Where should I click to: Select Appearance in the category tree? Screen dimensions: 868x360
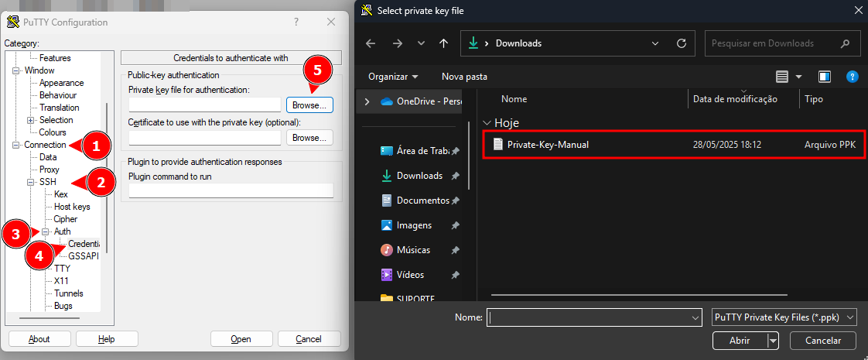click(x=61, y=83)
